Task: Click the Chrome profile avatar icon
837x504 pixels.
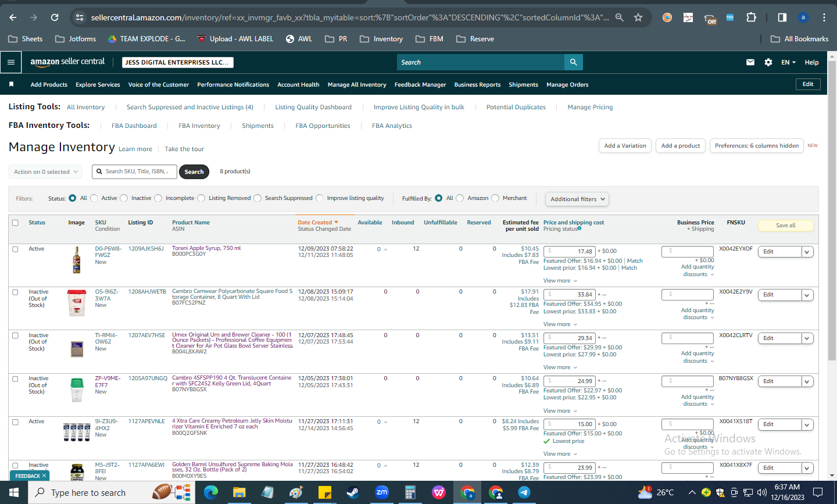Action: 803,17
